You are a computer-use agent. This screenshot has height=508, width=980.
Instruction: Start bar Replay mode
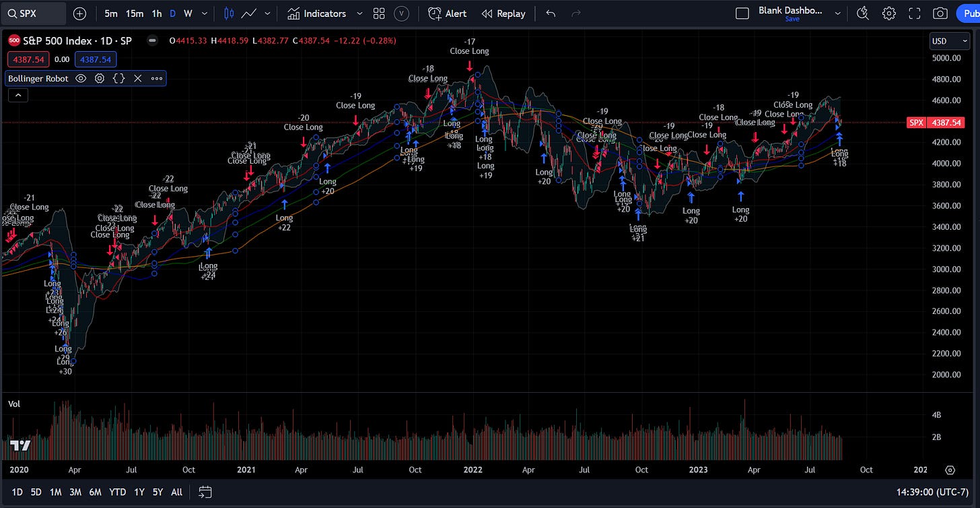(x=503, y=13)
